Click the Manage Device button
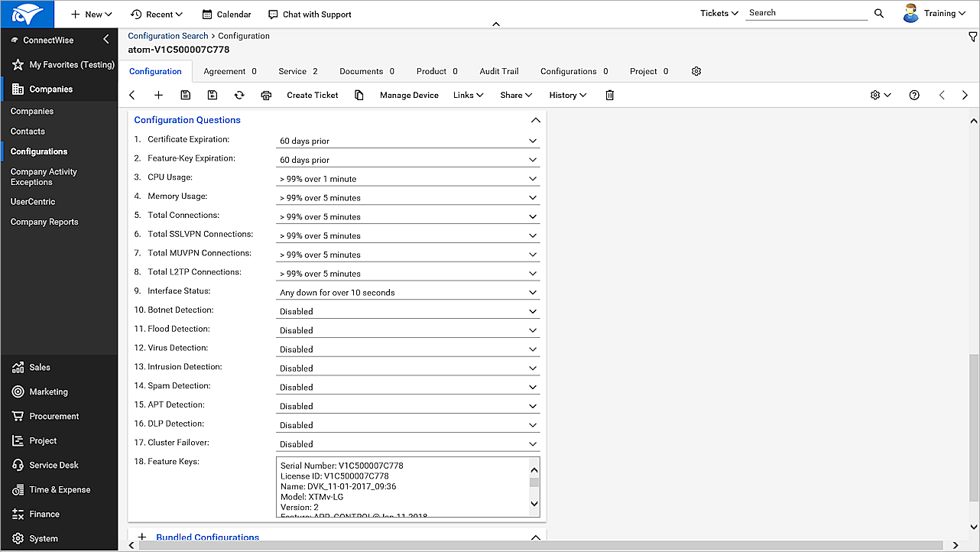The width and height of the screenshot is (980, 552). click(409, 96)
